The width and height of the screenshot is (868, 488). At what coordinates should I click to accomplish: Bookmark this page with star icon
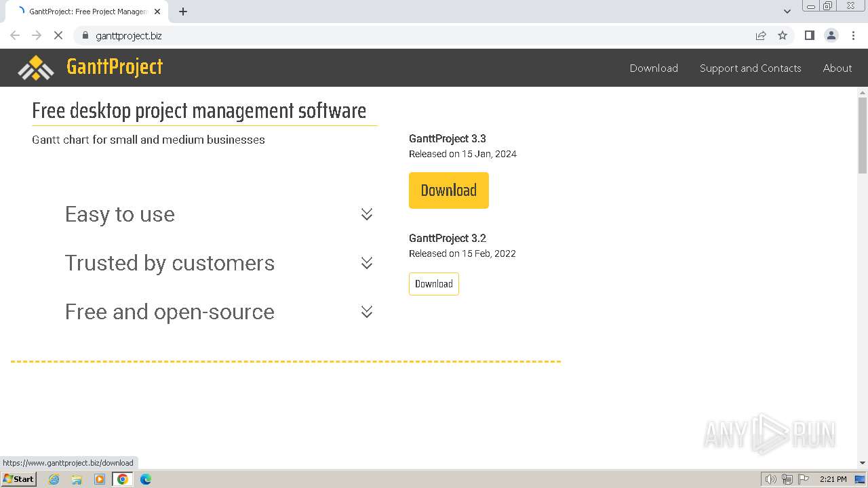pos(783,35)
